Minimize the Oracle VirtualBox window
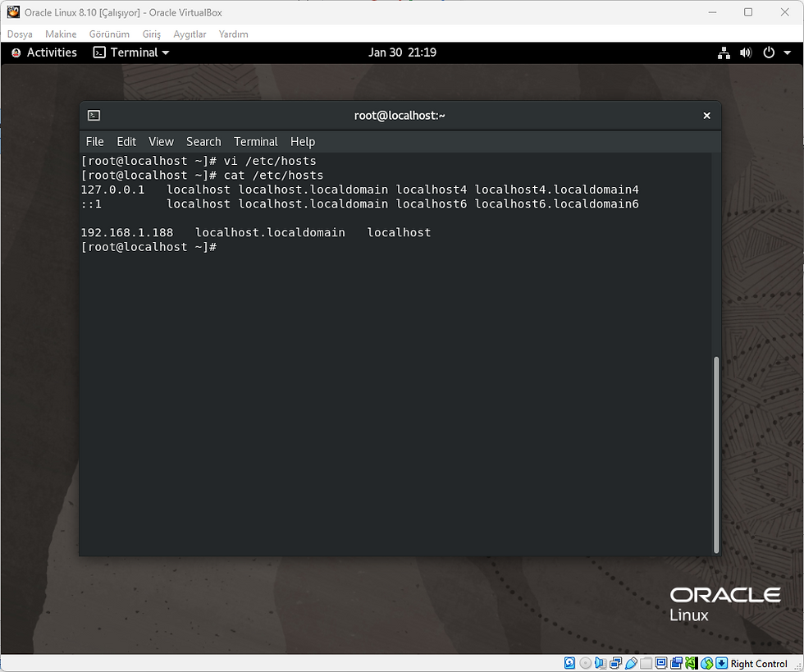 click(x=712, y=11)
